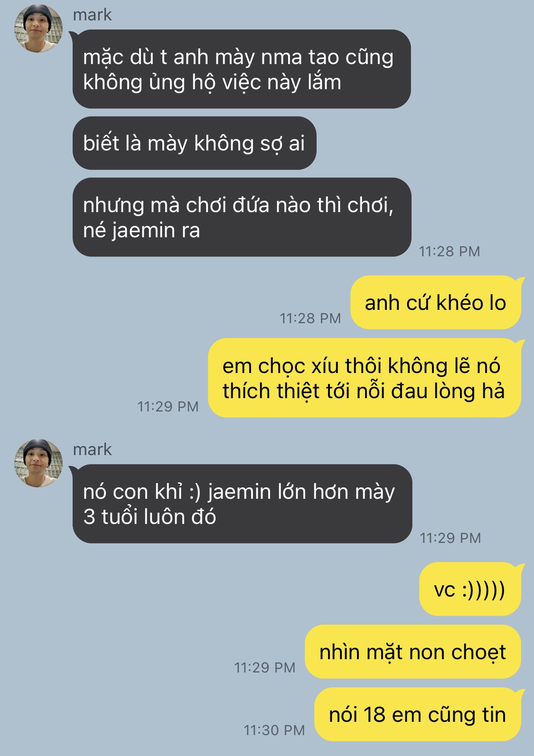Tap 11:30 PM timestamp beside 'nói 18 em cũng tin'

(x=274, y=730)
